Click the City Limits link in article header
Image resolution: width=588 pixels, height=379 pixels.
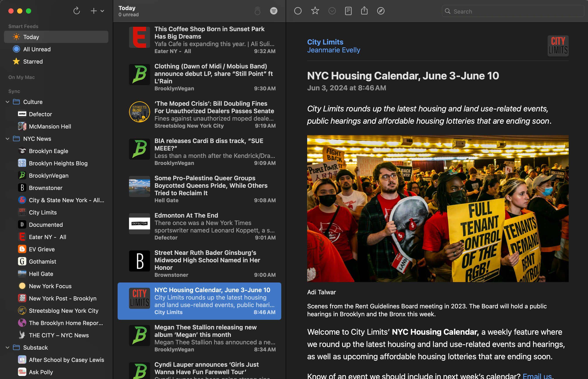pos(325,42)
